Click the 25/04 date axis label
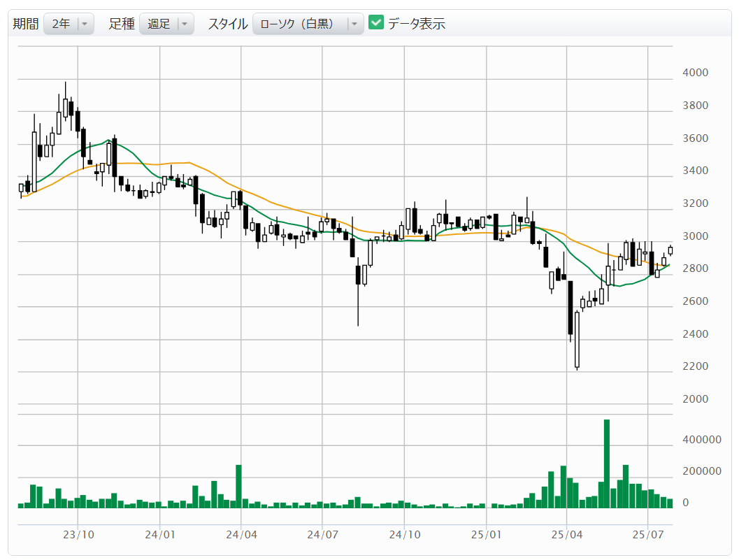This screenshot has width=739, height=560. (x=567, y=535)
